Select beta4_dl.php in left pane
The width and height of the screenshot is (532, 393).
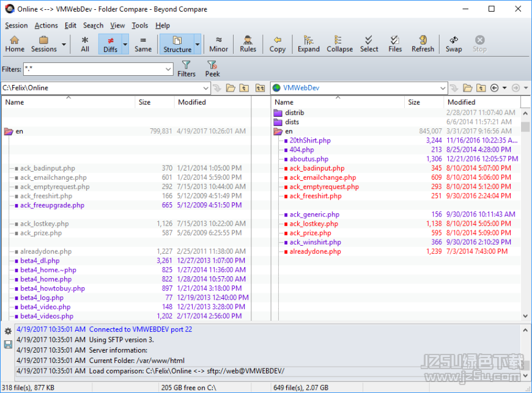(x=40, y=261)
